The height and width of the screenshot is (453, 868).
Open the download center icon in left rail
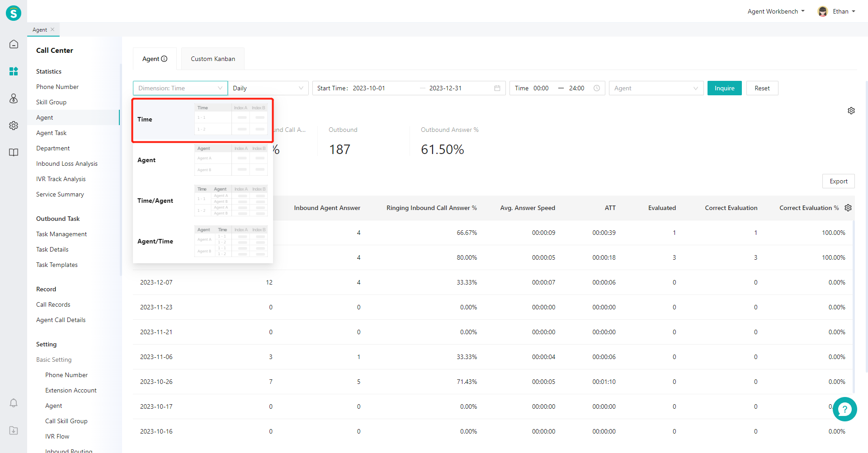pyautogui.click(x=14, y=430)
